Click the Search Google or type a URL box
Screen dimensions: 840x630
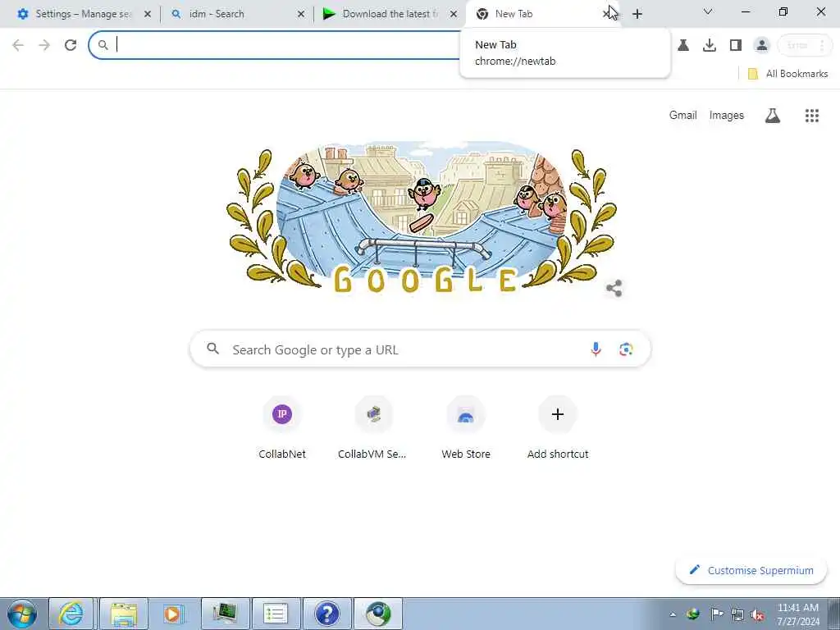(x=421, y=349)
